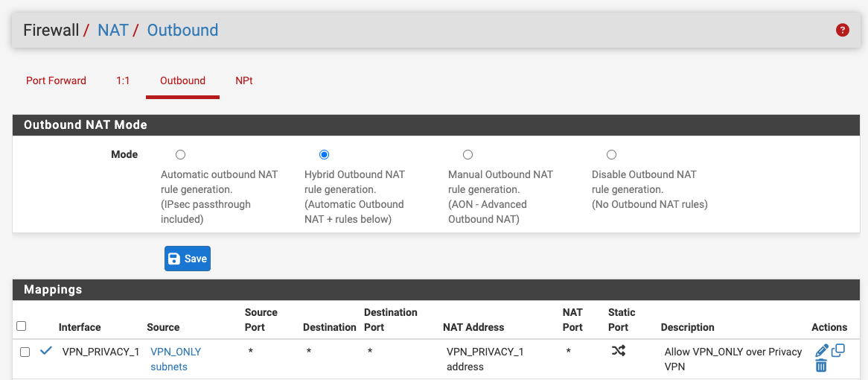Open the VPN_ONLY subnets source link
This screenshot has width=868, height=380.
(176, 359)
